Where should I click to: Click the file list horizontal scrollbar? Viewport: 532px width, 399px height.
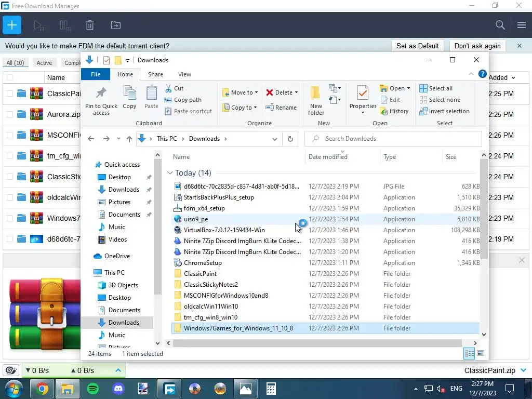pyautogui.click(x=317, y=343)
